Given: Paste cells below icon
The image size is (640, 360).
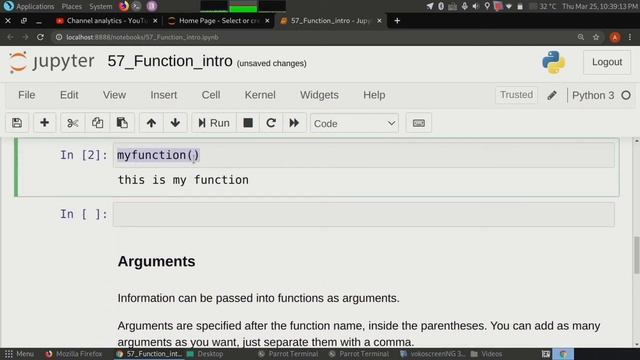Looking at the screenshot, I should tap(122, 123).
